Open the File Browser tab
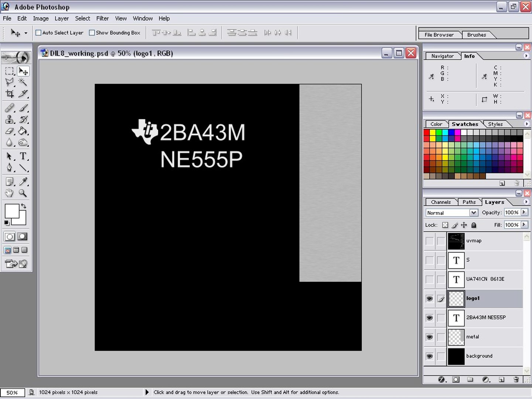Image resolution: width=532 pixels, height=399 pixels. 439,35
